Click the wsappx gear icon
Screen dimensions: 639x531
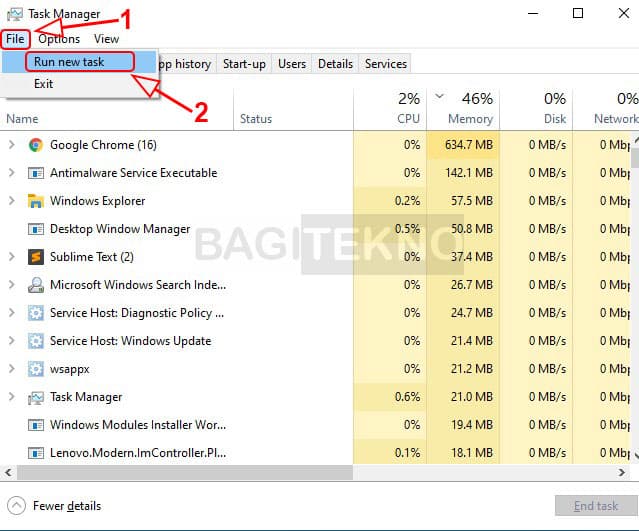tap(36, 369)
